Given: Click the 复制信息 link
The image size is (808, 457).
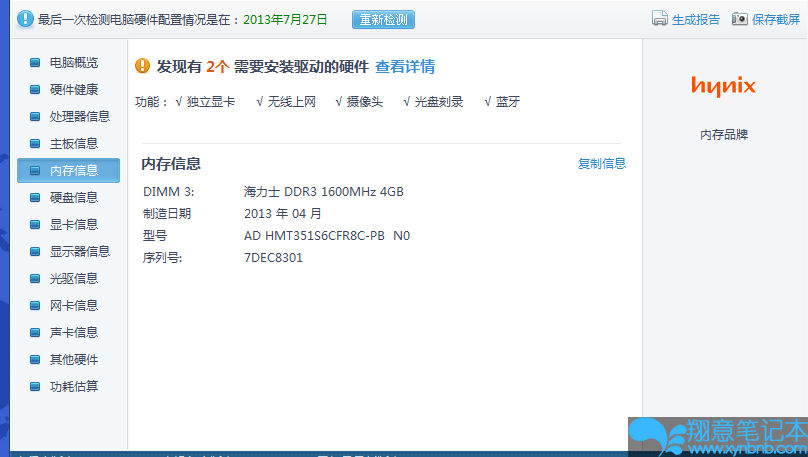Looking at the screenshot, I should pos(601,164).
